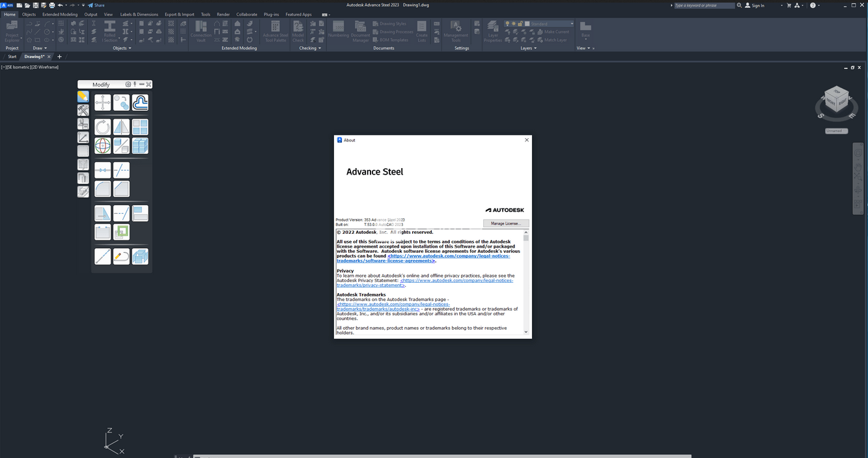
Task: Click the Manage License button
Action: click(506, 223)
